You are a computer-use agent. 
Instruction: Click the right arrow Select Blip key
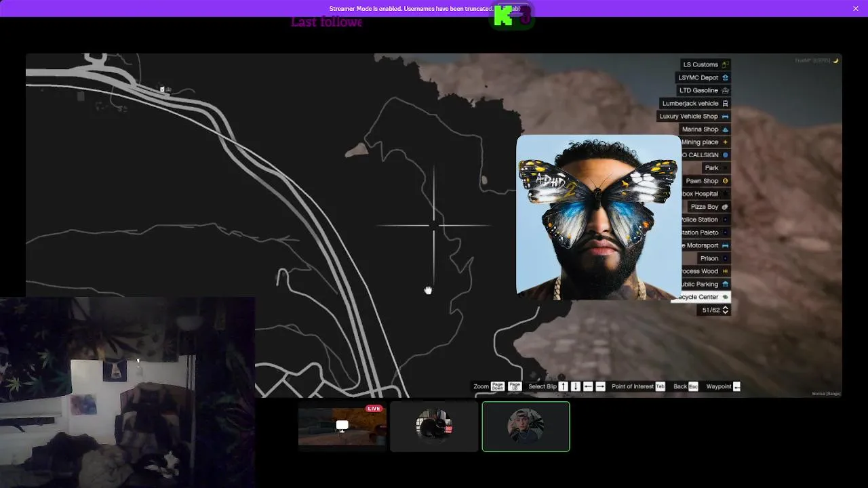pos(600,386)
